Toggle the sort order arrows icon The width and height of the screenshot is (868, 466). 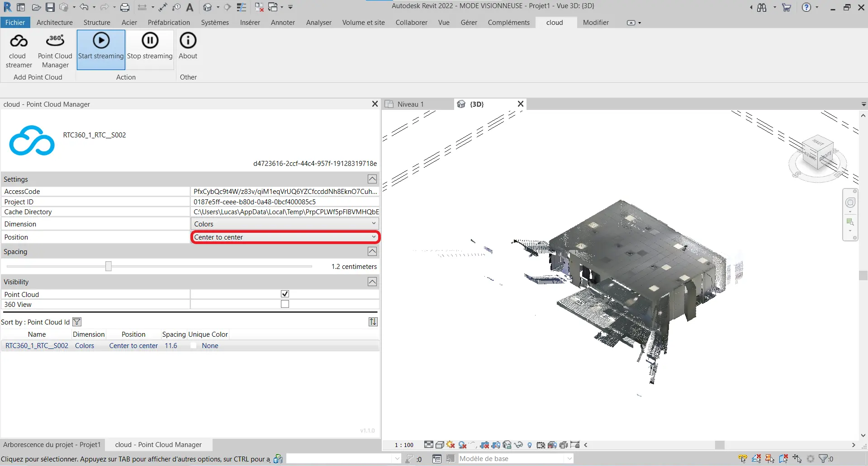(373, 322)
